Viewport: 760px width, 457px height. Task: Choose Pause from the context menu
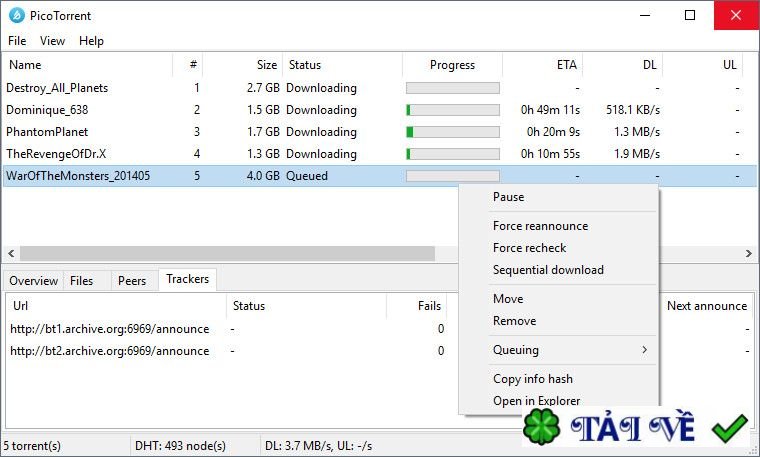[508, 197]
